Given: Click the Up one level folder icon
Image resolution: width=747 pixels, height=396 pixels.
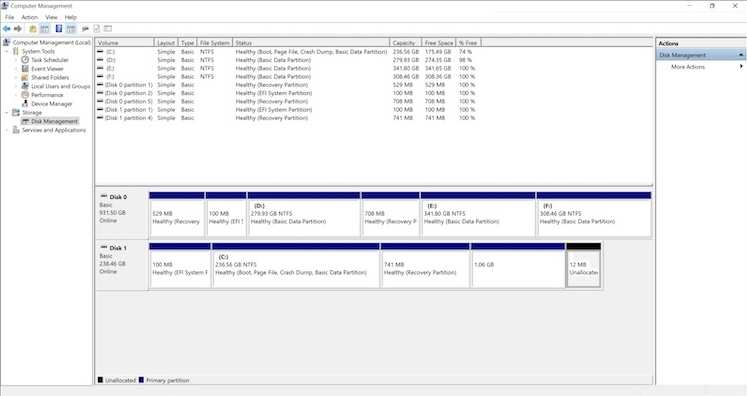Looking at the screenshot, I should point(32,29).
